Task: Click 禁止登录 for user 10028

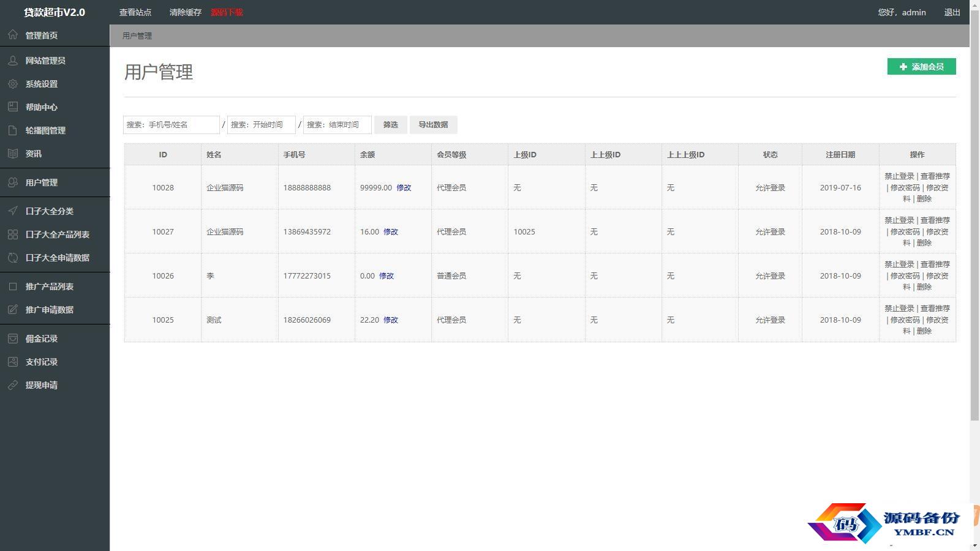Action: pyautogui.click(x=899, y=176)
